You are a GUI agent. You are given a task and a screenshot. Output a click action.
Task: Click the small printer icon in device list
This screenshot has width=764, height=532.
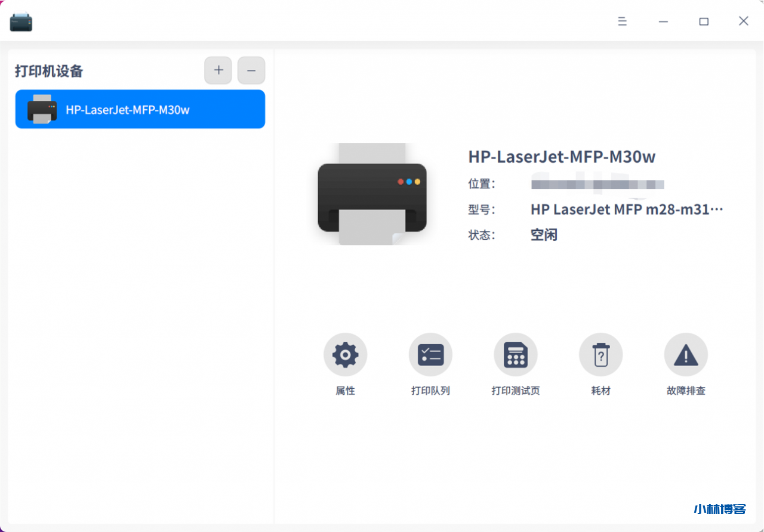pyautogui.click(x=42, y=110)
